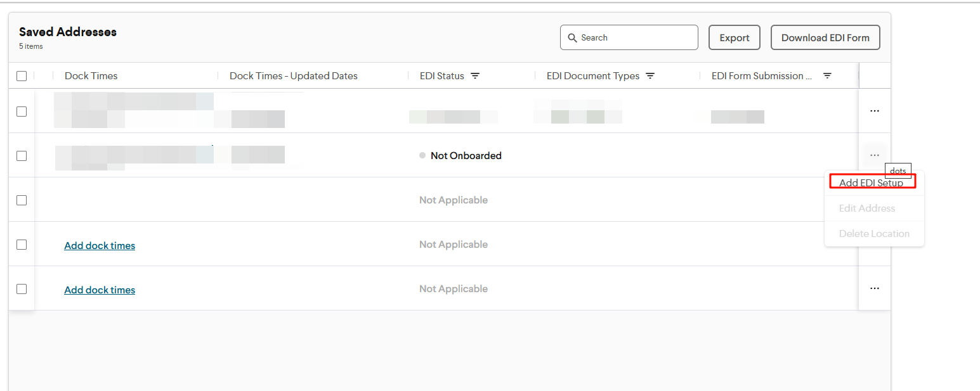Open the three-dots menu for the last row

click(874, 288)
